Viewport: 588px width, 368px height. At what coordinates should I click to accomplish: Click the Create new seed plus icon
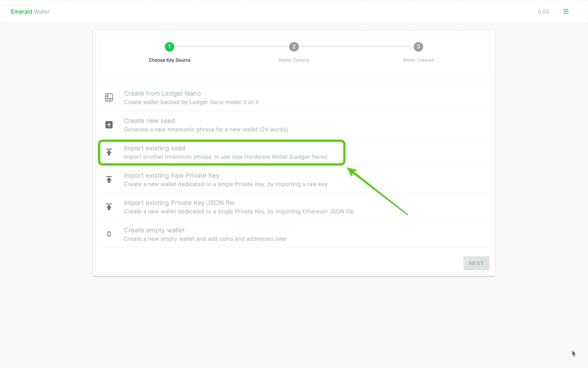click(109, 125)
